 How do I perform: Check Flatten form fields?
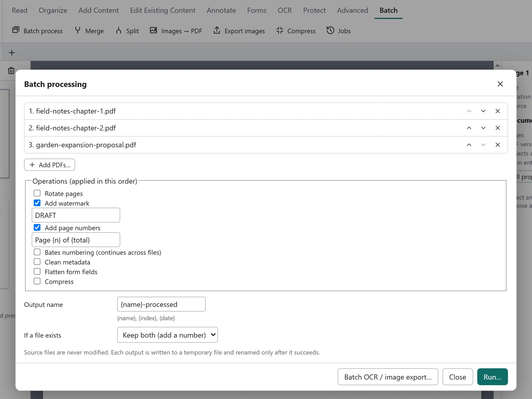coord(37,271)
